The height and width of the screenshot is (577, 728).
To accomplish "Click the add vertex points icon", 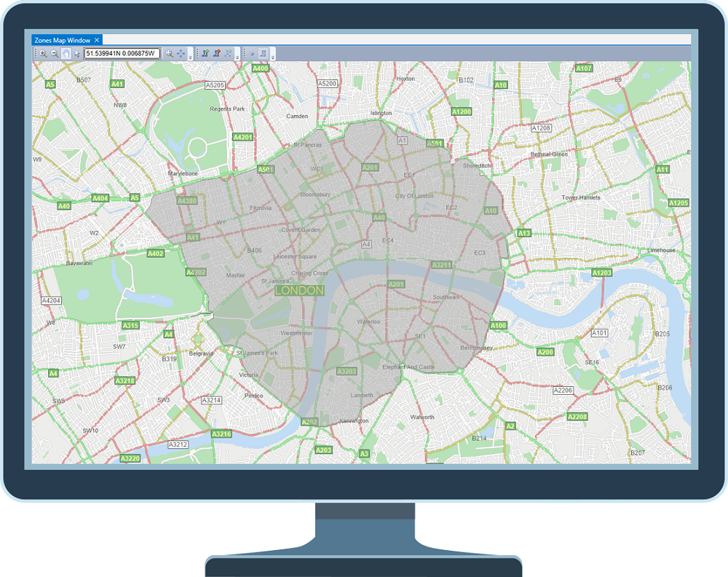I will 229,53.
